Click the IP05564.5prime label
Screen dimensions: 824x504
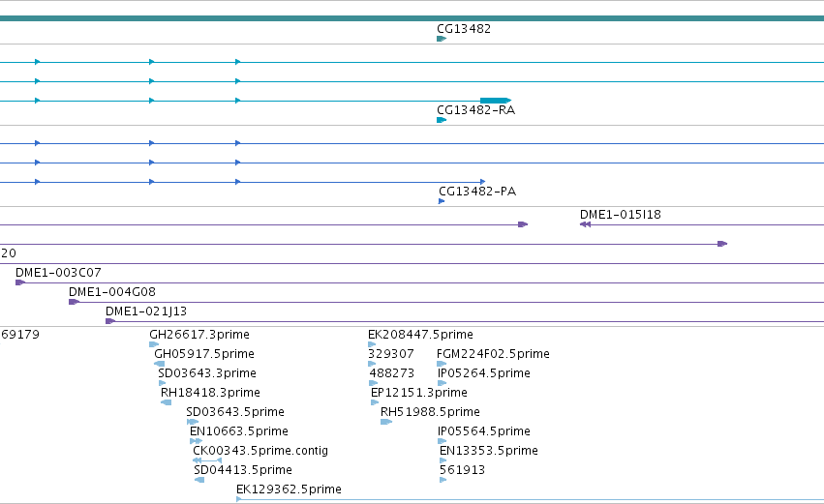[x=483, y=431]
